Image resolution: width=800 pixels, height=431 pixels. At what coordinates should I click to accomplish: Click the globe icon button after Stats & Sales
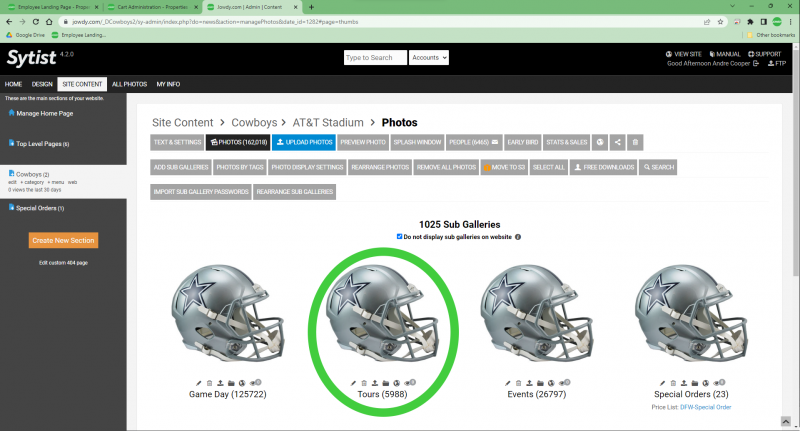600,142
